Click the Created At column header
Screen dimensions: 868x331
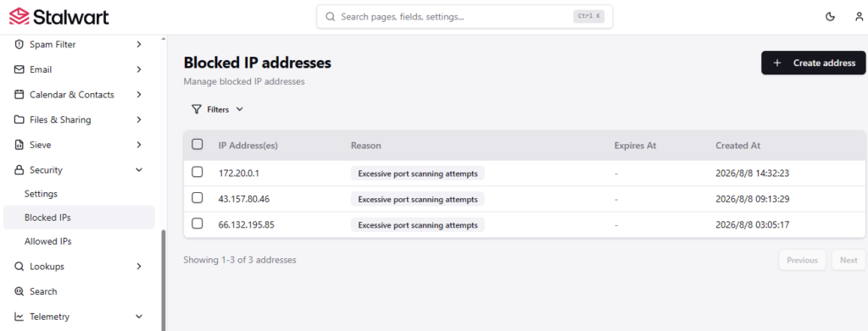point(738,146)
